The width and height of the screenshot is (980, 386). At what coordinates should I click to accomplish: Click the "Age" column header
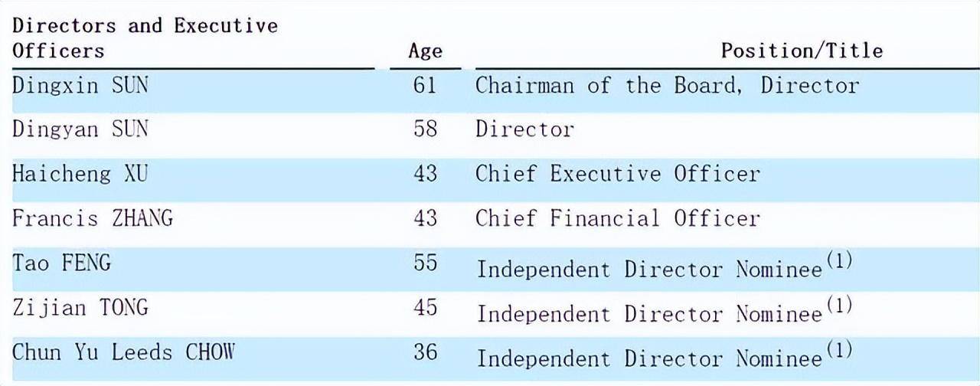[x=425, y=51]
